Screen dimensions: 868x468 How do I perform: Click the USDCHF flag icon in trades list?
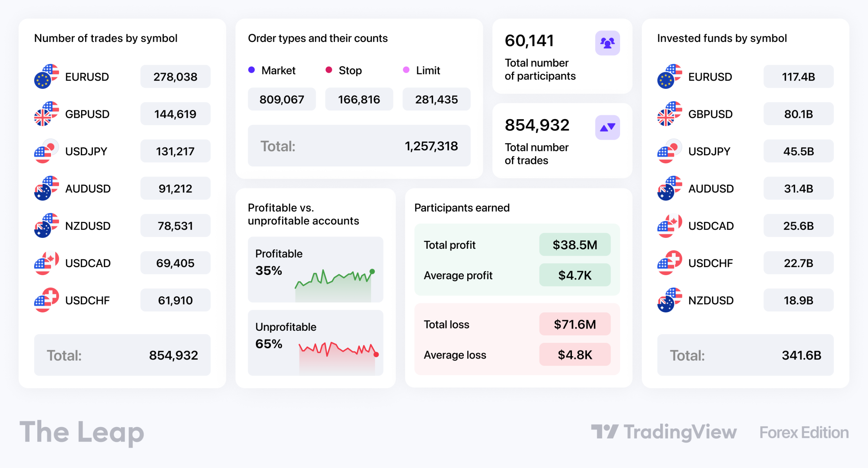46,300
